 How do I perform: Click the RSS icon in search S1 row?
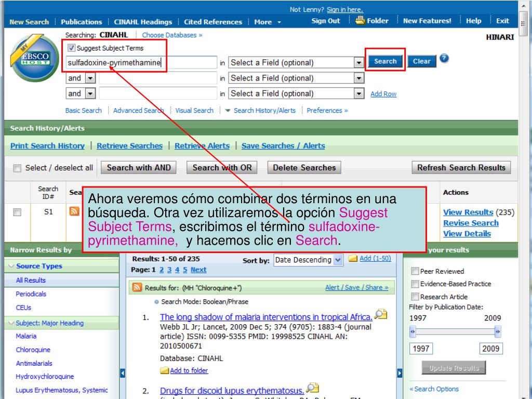coord(74,211)
